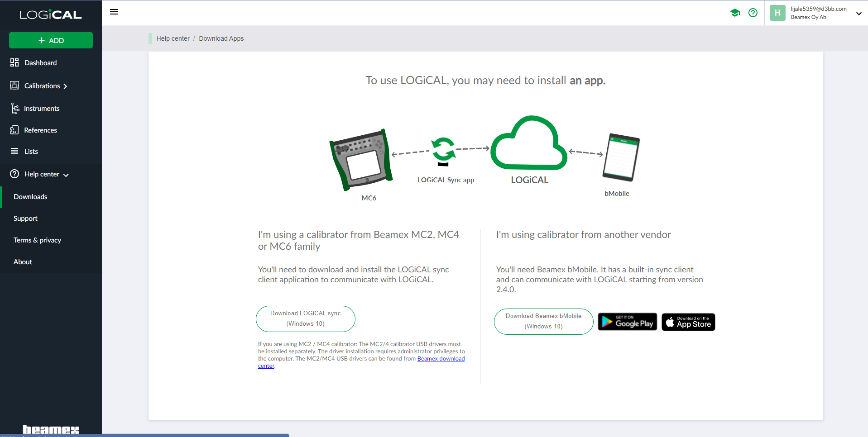Click the References device icon

(14, 130)
